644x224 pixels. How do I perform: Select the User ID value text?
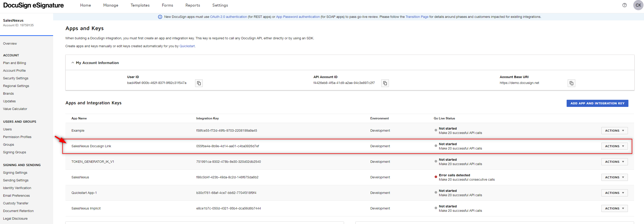[x=157, y=83]
